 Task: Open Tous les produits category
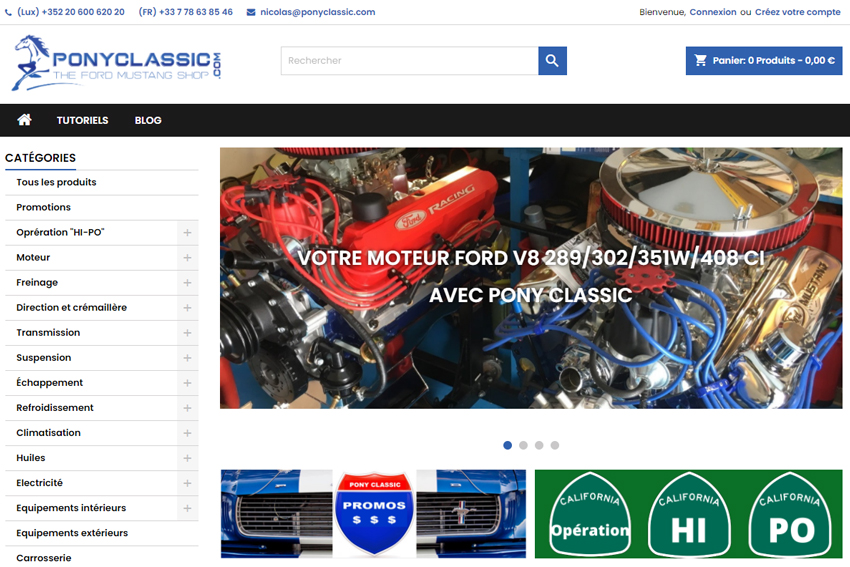56,182
